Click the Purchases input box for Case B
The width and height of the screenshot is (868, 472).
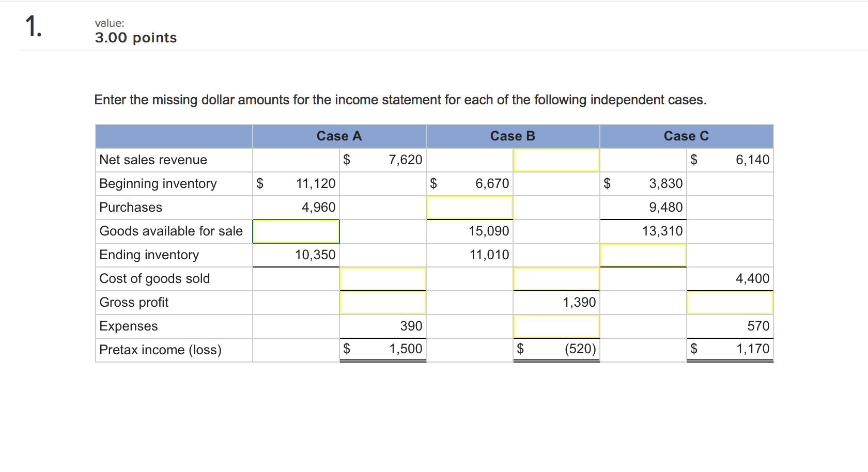[469, 208]
